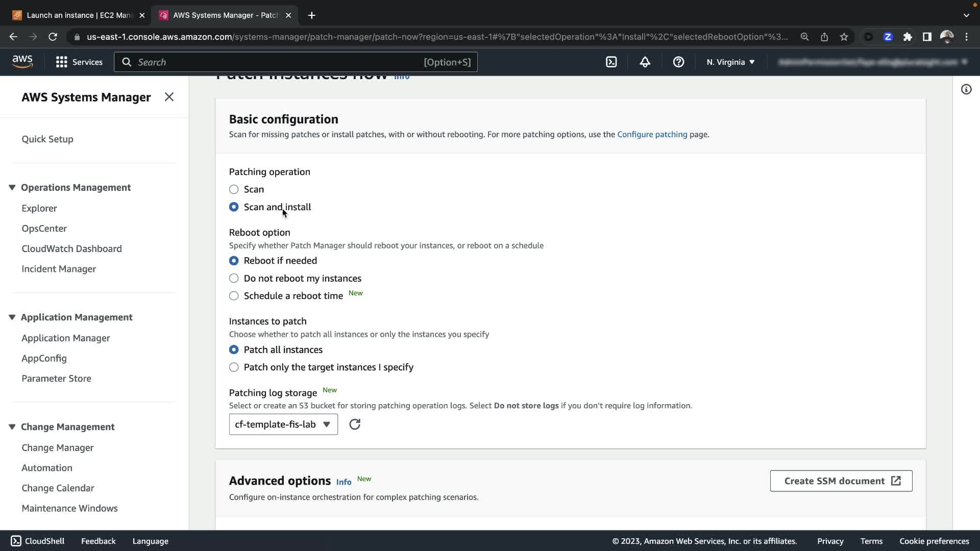Select the Schedule a reboot time option
Image resolution: width=980 pixels, height=551 pixels.
[234, 296]
